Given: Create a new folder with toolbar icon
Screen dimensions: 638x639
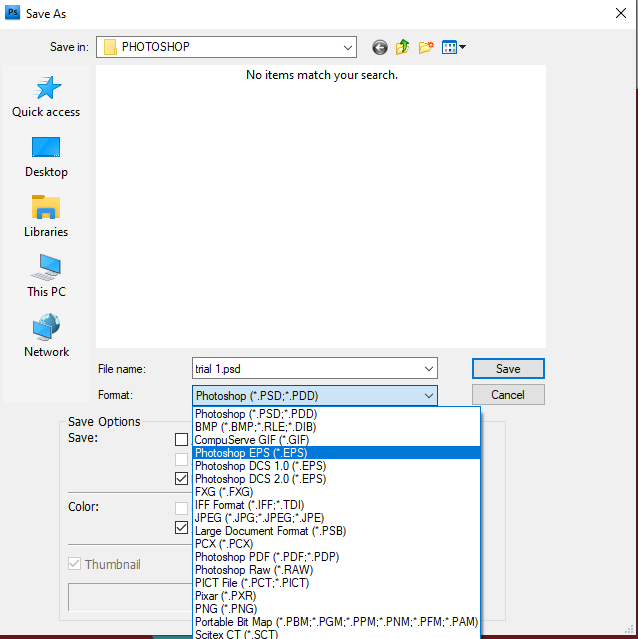Looking at the screenshot, I should coord(426,47).
